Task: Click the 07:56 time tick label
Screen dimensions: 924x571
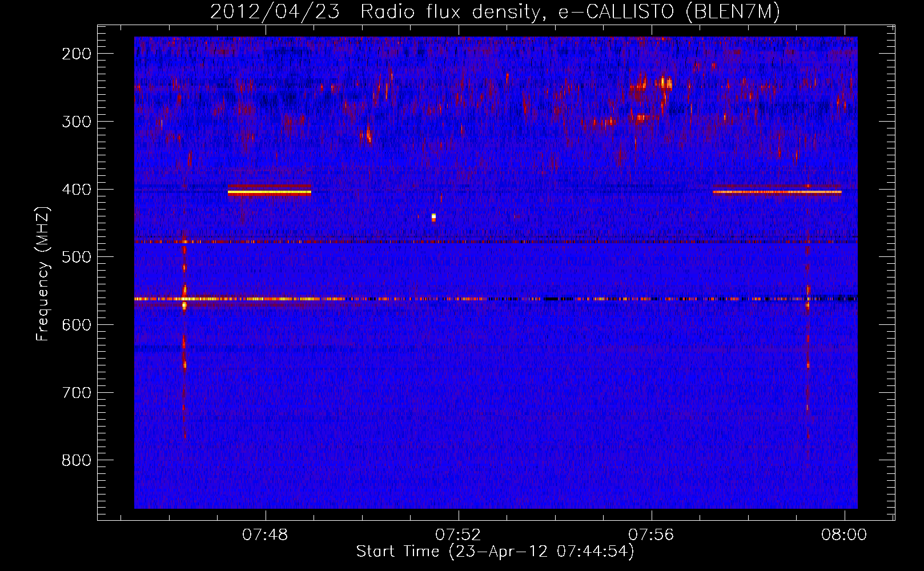Action: tap(651, 535)
